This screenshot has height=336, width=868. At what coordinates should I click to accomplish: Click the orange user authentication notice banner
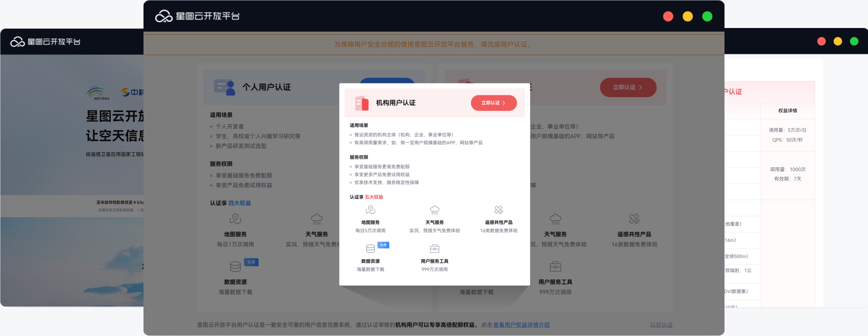[433, 44]
